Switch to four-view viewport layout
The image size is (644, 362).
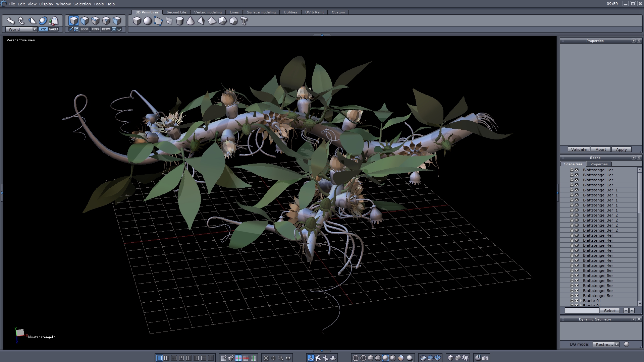point(167,358)
